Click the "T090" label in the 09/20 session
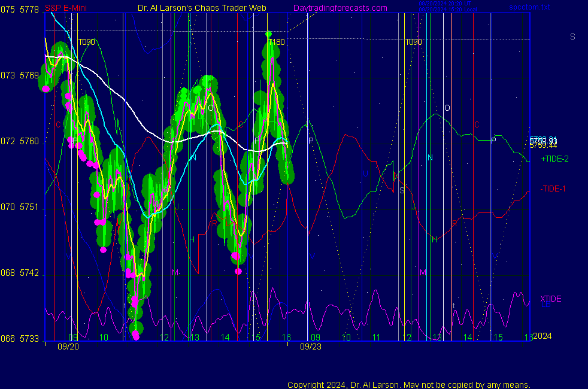 87,42
